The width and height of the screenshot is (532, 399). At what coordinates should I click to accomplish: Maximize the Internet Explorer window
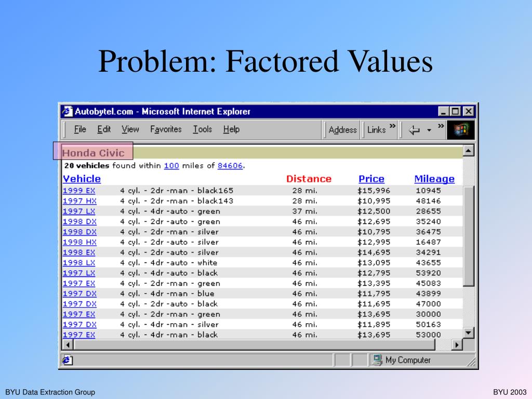tap(456, 111)
